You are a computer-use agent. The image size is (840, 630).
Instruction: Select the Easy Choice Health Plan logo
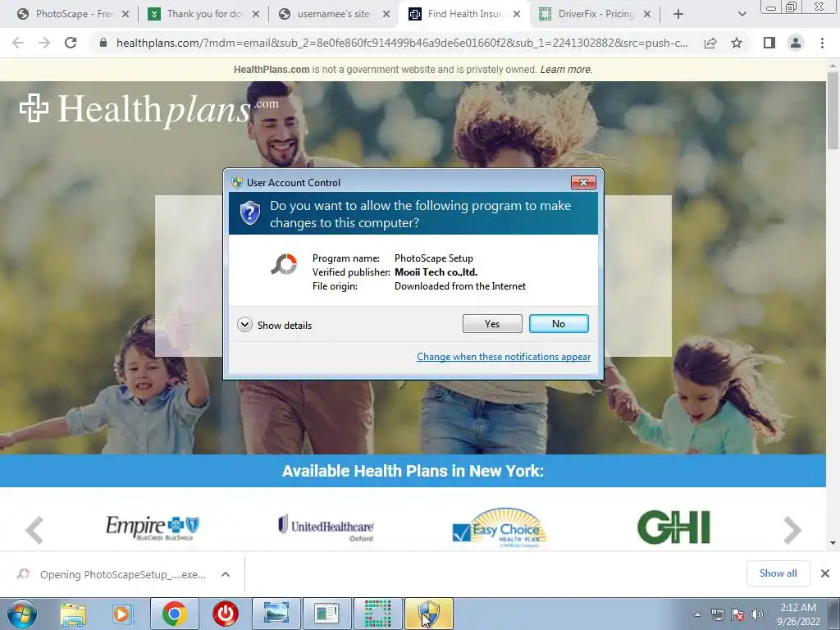click(x=500, y=527)
